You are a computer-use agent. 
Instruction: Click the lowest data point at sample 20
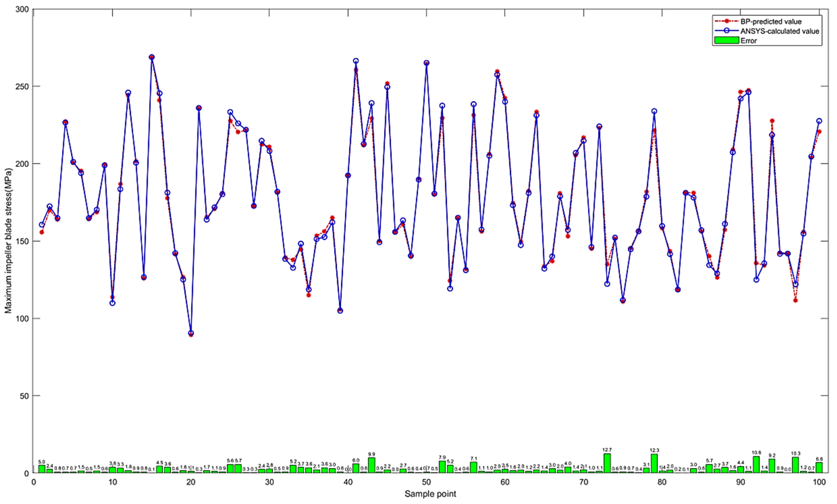(x=191, y=333)
